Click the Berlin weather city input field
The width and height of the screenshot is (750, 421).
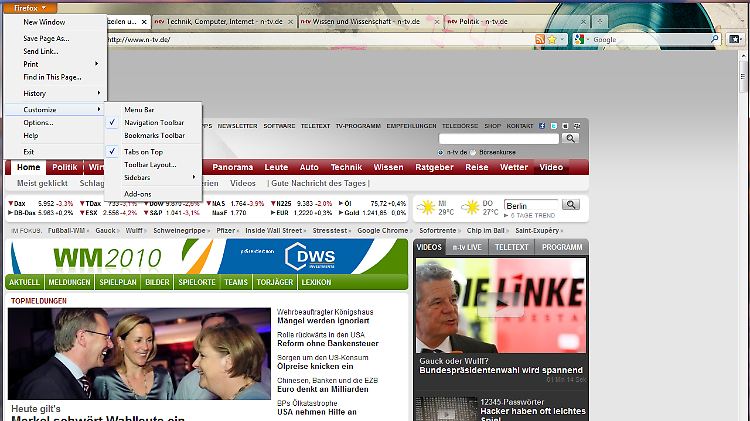point(530,204)
